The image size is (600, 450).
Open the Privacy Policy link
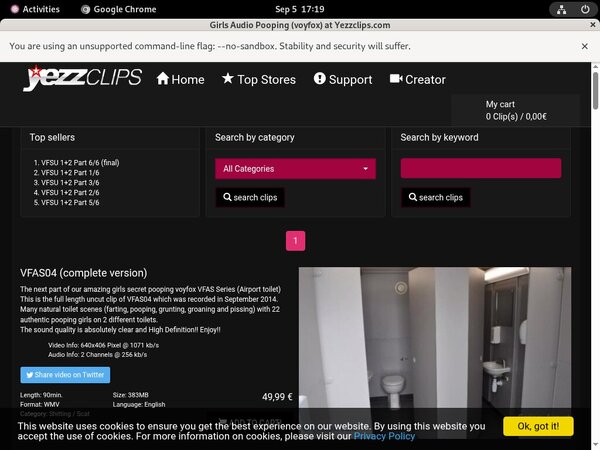384,436
